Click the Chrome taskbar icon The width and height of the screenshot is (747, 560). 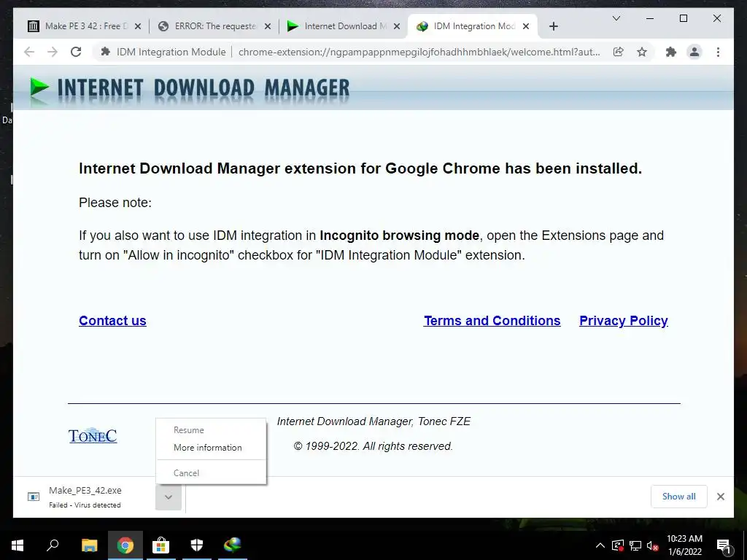(125, 545)
